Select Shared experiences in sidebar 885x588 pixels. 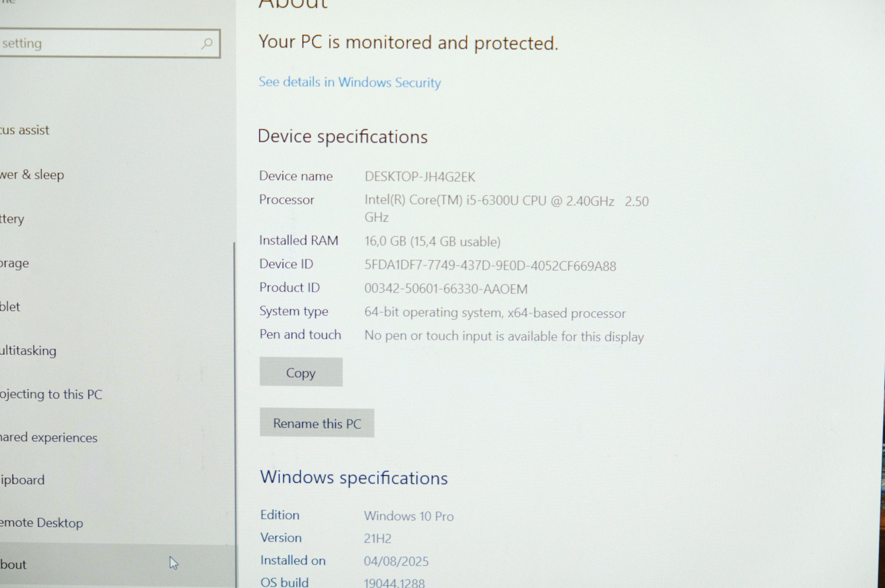pyautogui.click(x=49, y=437)
